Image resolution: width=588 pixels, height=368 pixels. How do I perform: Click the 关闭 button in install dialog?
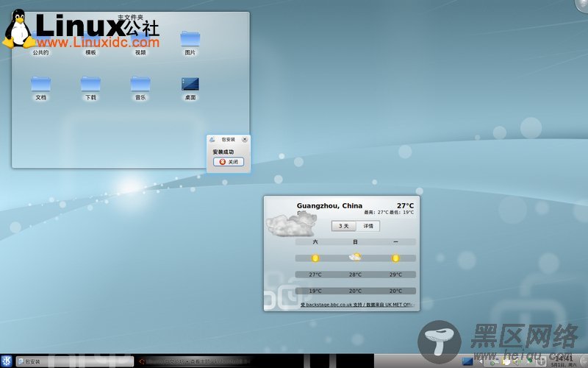(229, 162)
